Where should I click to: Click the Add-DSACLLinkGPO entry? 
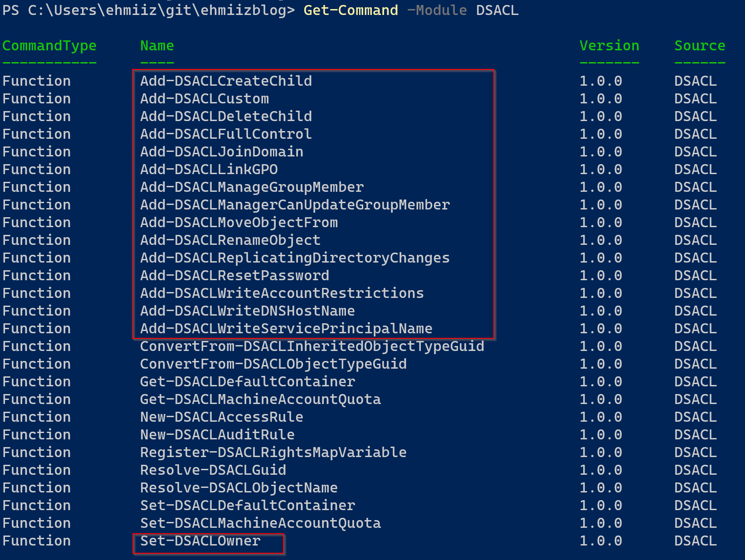pos(209,170)
